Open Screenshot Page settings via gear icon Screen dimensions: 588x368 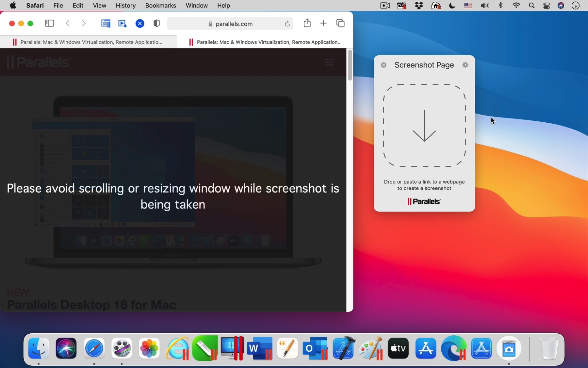465,65
